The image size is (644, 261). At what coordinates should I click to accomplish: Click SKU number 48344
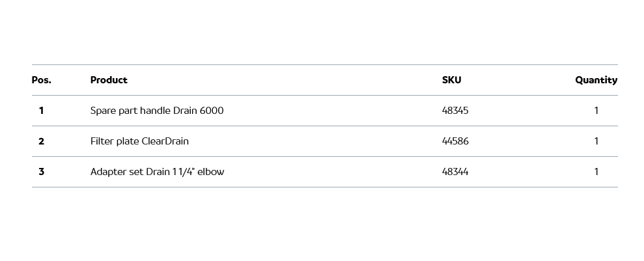[x=455, y=172]
